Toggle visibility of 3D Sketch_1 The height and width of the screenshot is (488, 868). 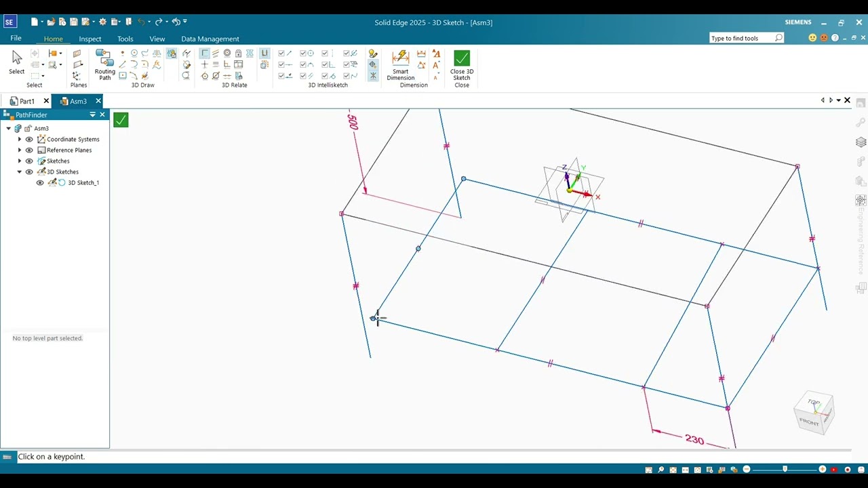[x=40, y=182]
